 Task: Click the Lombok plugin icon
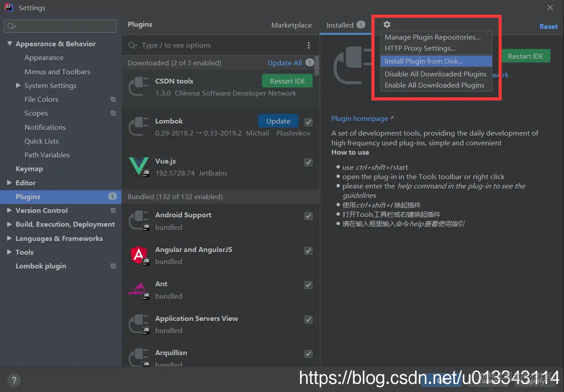tap(138, 127)
